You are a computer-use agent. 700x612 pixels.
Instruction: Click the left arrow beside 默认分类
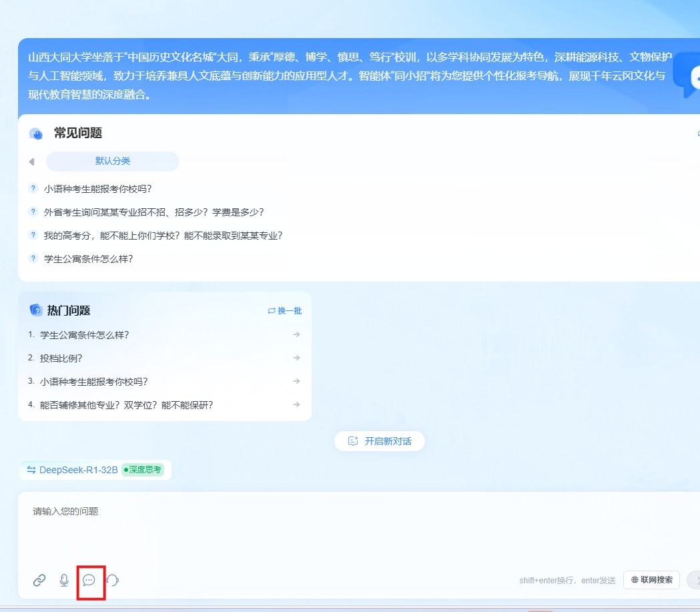coord(31,162)
